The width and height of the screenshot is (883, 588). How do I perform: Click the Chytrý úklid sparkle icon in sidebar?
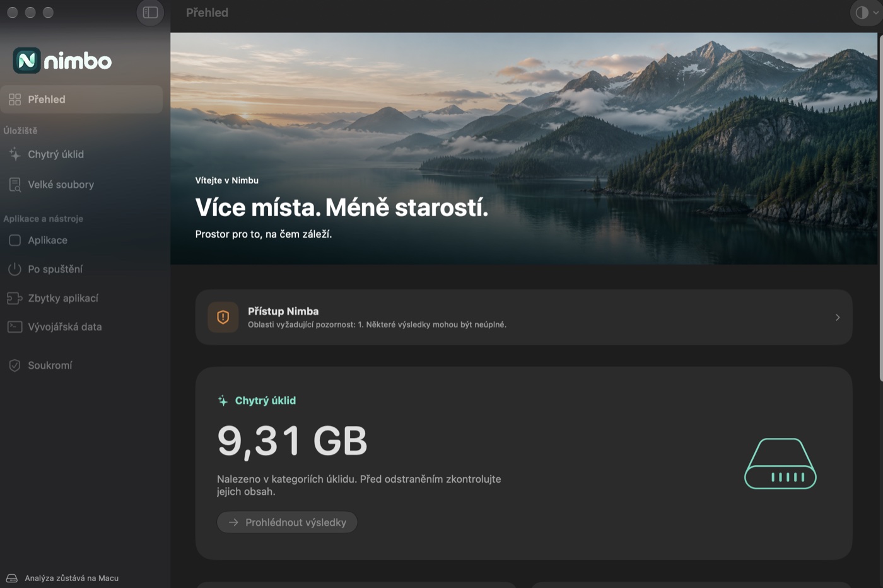click(15, 154)
